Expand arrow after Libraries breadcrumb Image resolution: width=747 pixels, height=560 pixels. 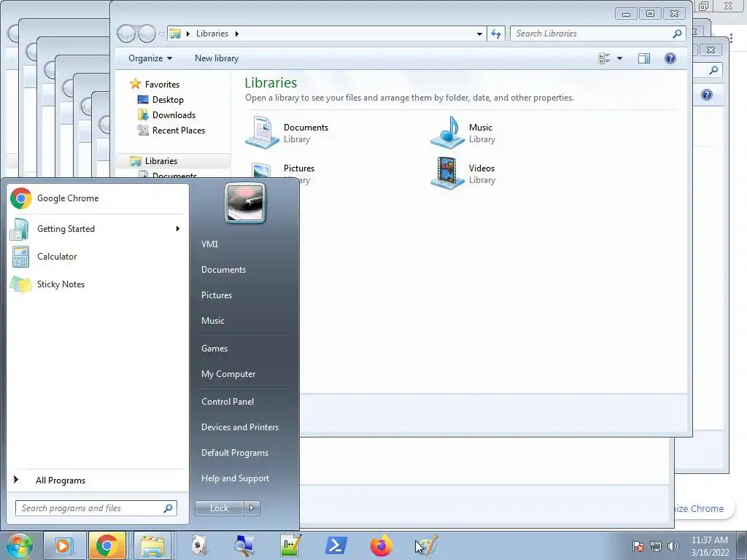pyautogui.click(x=237, y=34)
